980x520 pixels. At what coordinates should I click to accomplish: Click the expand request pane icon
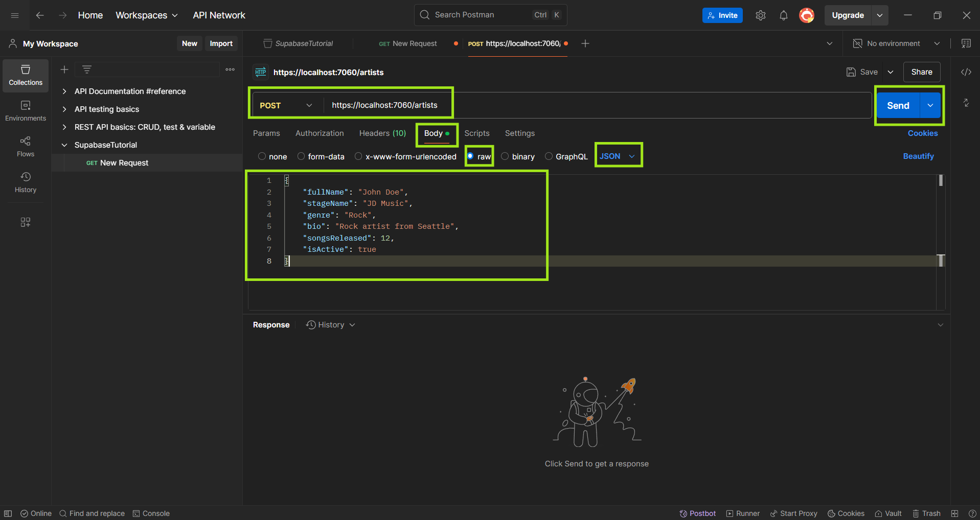tap(966, 103)
